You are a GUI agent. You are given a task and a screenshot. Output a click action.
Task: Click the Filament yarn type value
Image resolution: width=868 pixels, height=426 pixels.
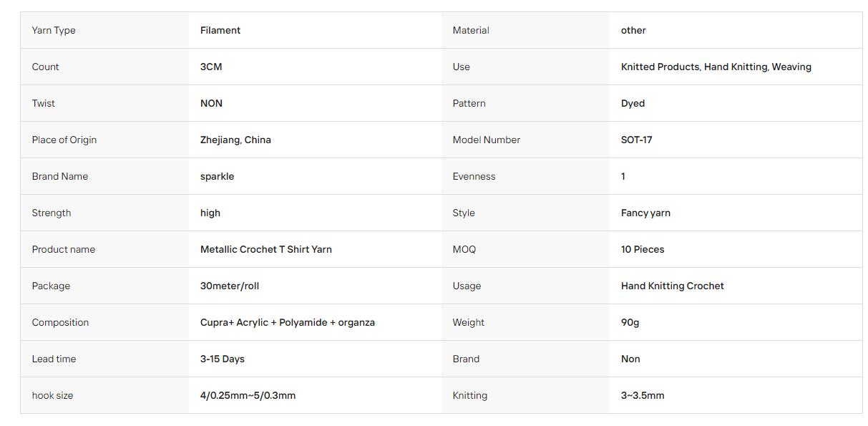point(220,30)
